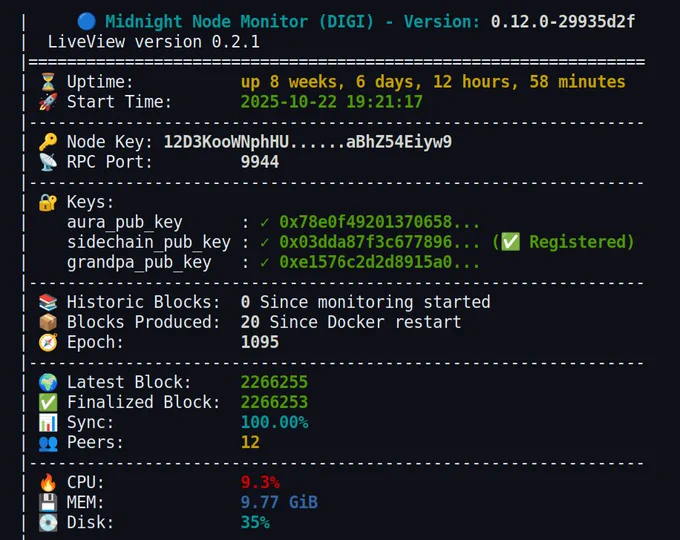Image resolution: width=680 pixels, height=540 pixels.
Task: Click the 'Peers:' label
Action: click(x=95, y=442)
